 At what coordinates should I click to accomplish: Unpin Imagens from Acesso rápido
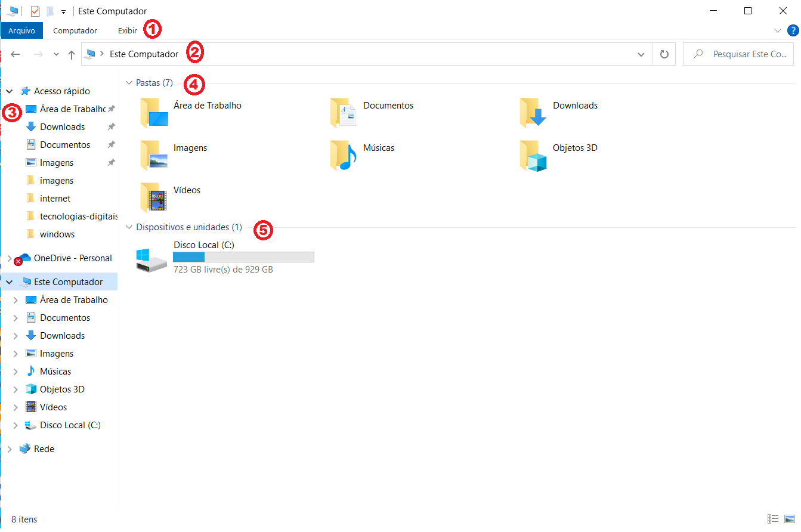click(111, 163)
